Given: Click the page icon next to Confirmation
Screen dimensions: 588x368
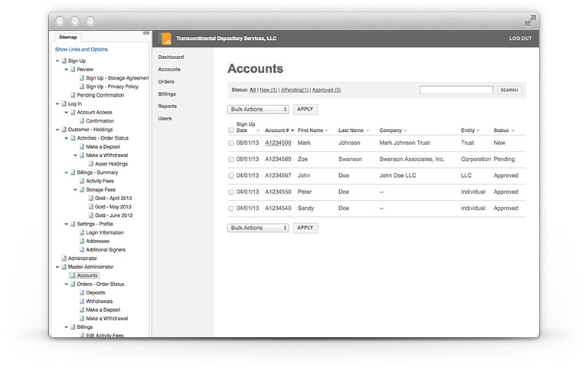Looking at the screenshot, I should (82, 121).
